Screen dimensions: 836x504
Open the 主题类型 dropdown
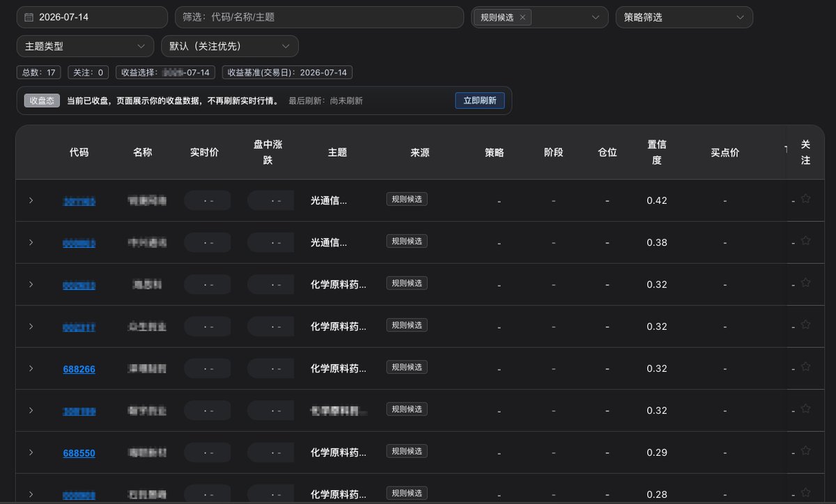coord(85,46)
